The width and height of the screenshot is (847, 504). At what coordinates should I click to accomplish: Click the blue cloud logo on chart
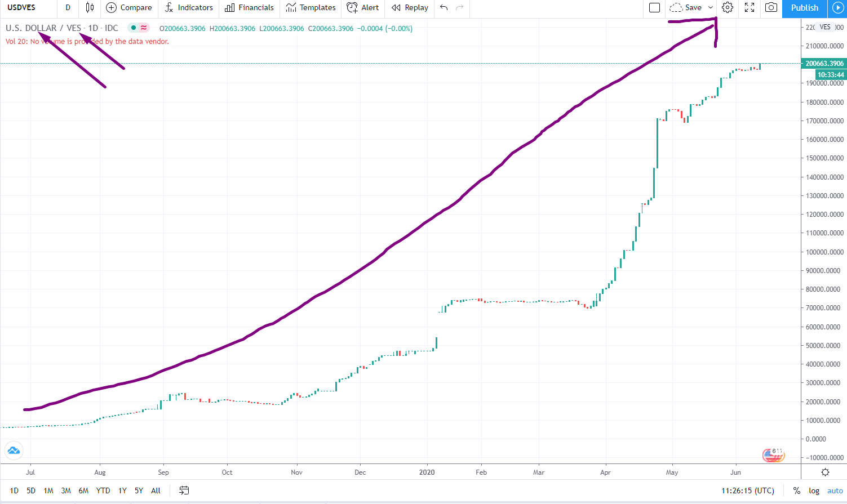pos(14,451)
